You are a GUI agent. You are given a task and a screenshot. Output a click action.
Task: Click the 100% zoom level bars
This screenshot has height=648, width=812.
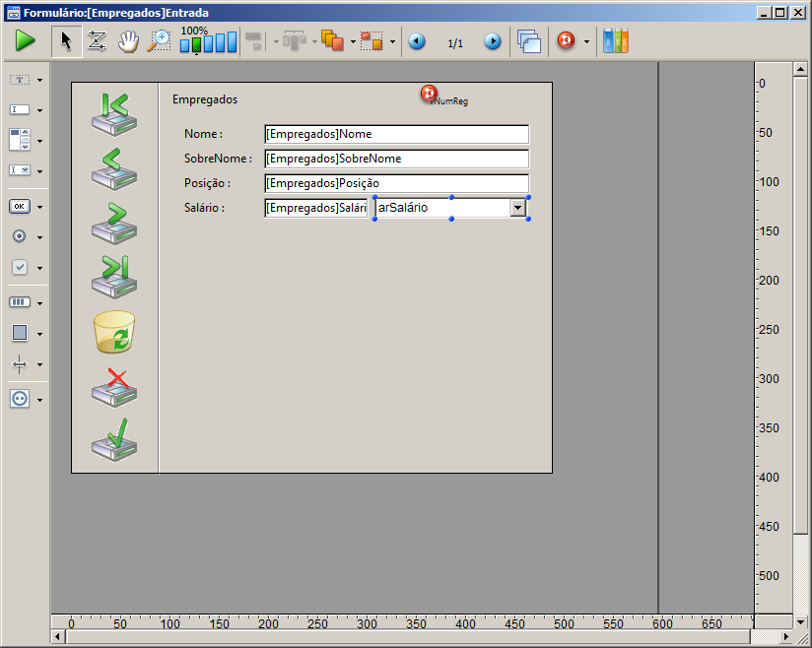click(208, 41)
